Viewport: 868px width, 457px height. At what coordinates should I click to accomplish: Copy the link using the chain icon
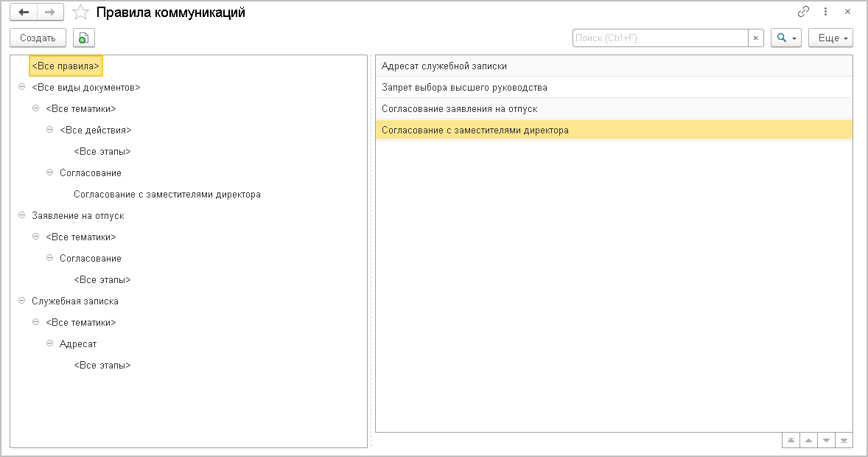point(803,13)
